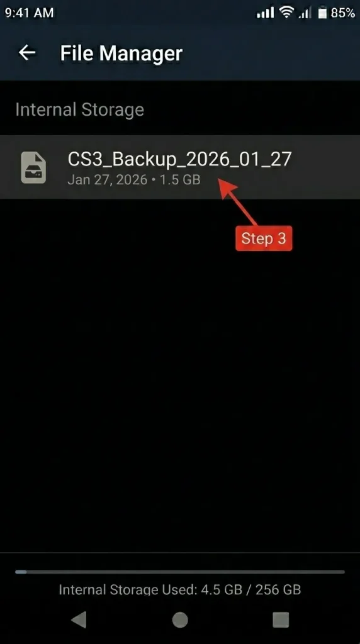Tap the back arrow in File Manager header

tap(27, 53)
